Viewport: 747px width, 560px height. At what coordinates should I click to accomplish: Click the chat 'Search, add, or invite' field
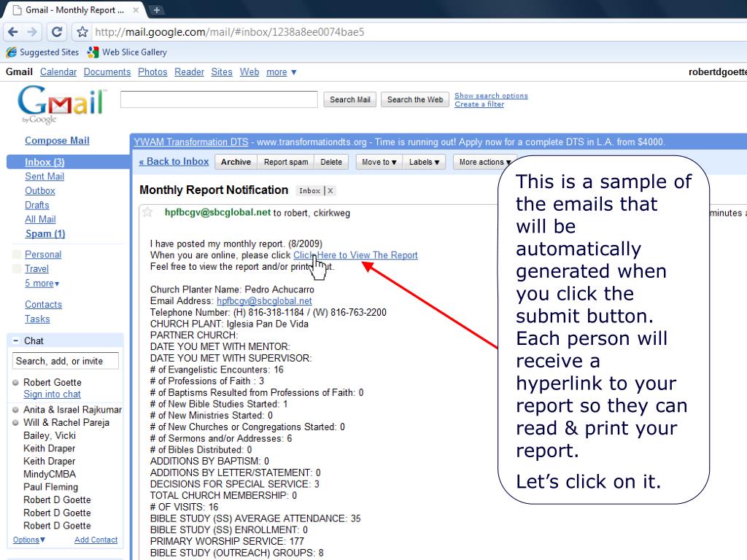tap(65, 361)
